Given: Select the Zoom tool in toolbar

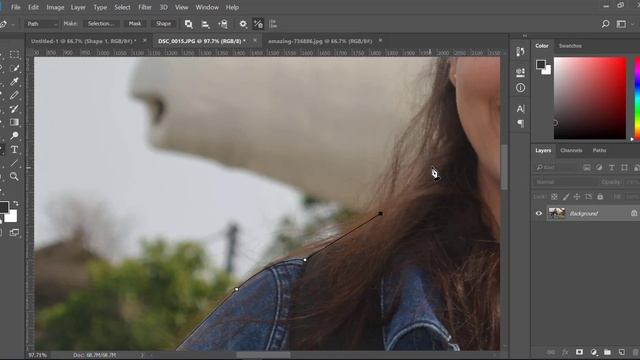Looking at the screenshot, I should (x=14, y=176).
